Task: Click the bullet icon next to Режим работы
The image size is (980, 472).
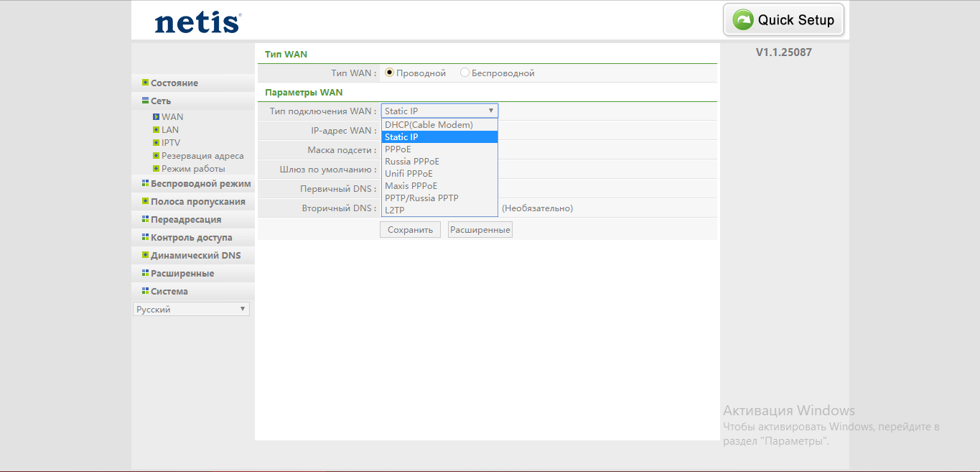Action: [156, 168]
